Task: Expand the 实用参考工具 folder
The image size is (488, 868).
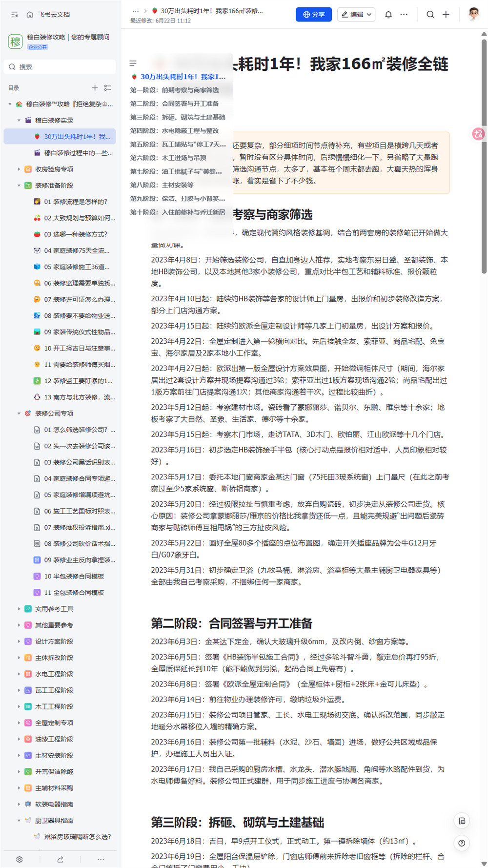Action: click(19, 609)
